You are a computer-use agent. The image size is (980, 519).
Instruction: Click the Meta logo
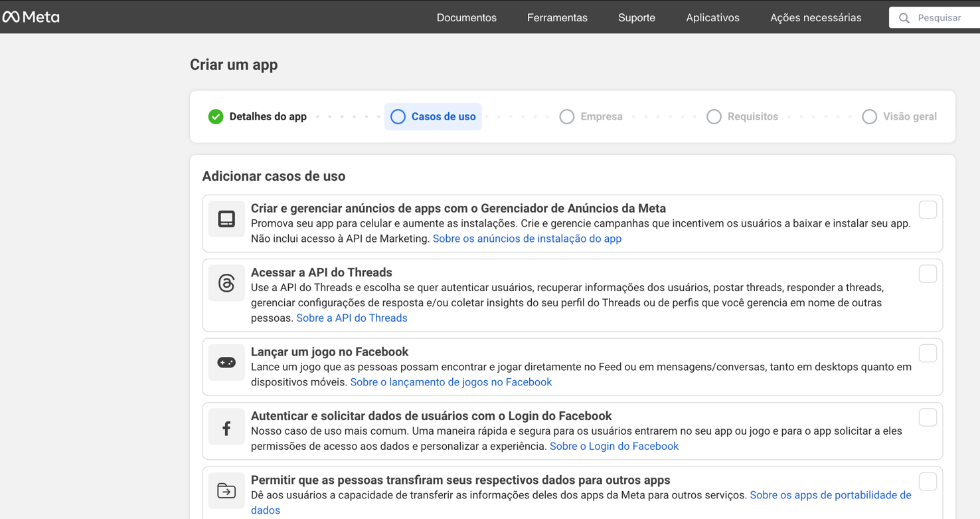point(31,17)
